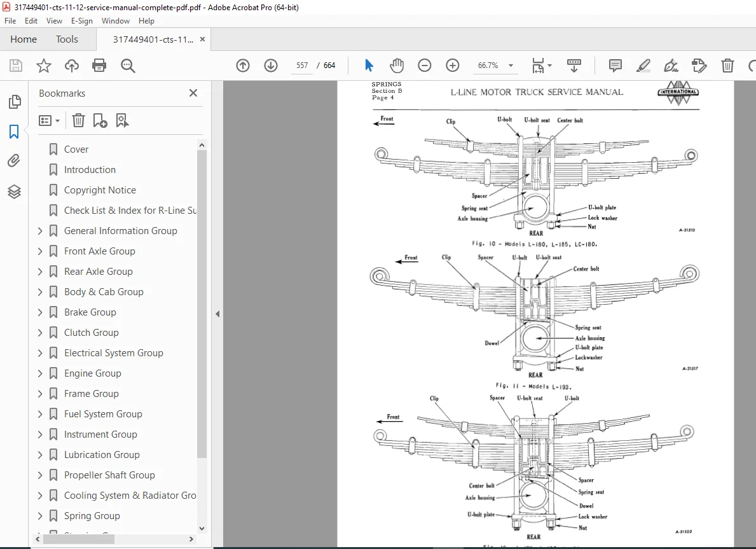Open the File menu
Image resolution: width=756 pixels, height=549 pixels.
coord(10,21)
